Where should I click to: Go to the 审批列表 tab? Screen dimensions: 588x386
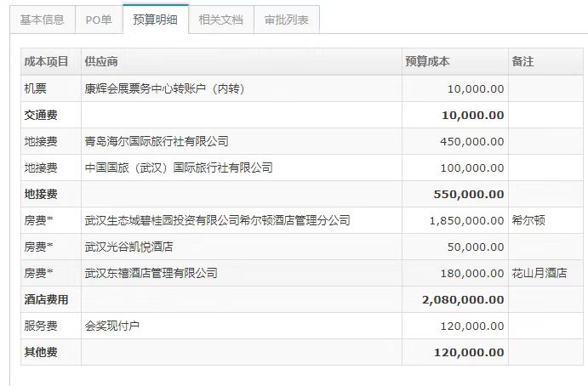pos(287,20)
